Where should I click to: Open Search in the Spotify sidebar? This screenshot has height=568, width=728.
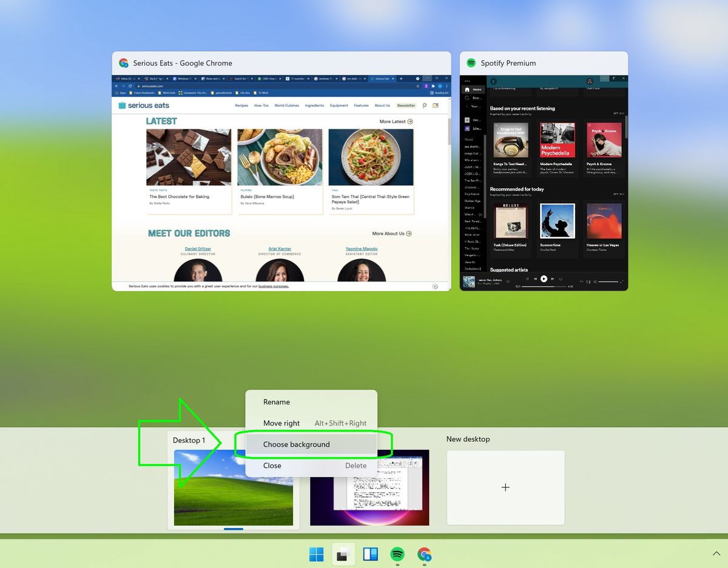(474, 96)
